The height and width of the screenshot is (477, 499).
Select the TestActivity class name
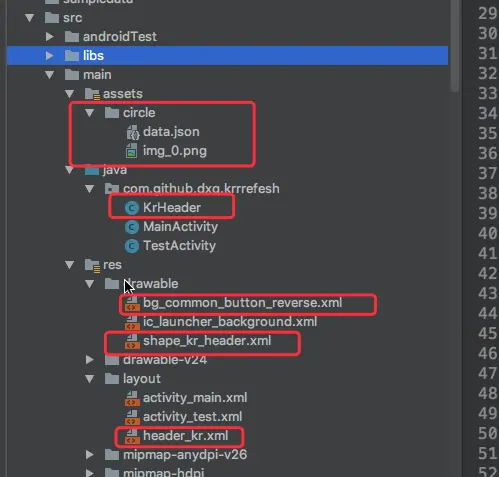(179, 246)
